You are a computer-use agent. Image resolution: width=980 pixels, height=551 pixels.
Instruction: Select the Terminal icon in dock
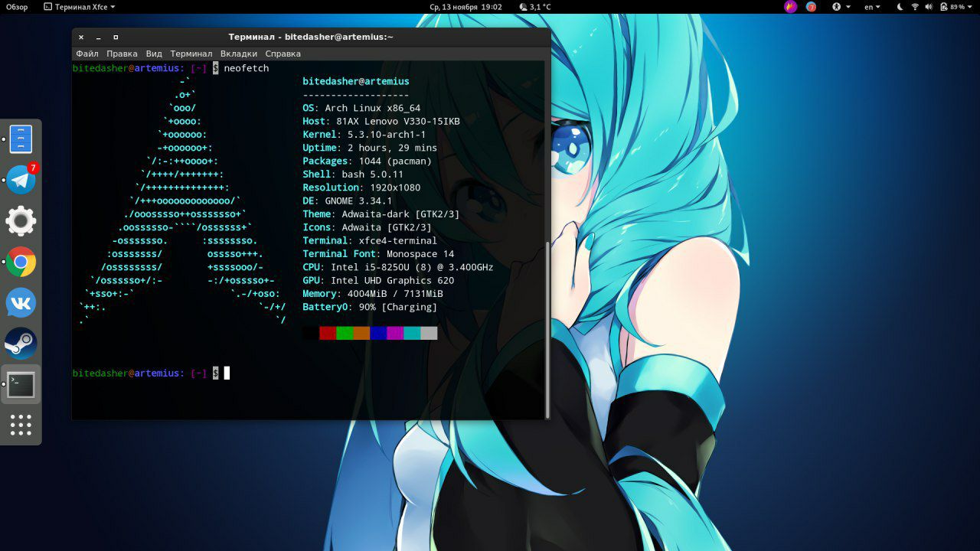[21, 385]
